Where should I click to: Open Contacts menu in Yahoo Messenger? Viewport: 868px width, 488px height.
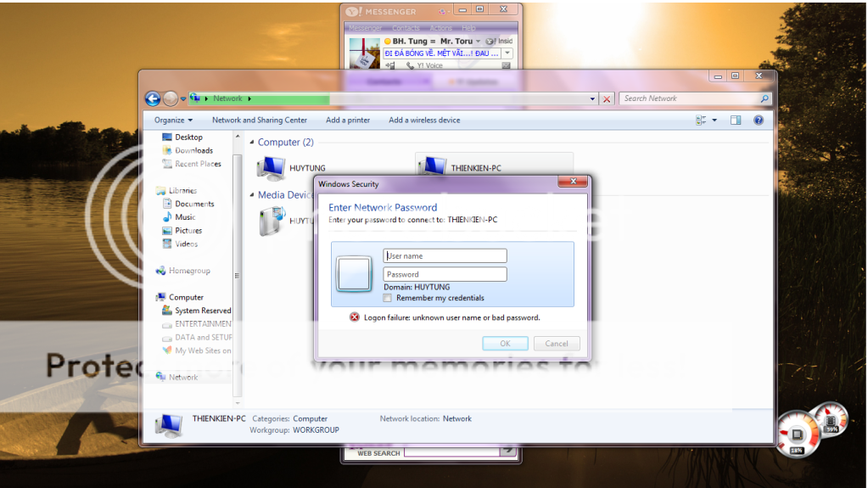point(406,28)
